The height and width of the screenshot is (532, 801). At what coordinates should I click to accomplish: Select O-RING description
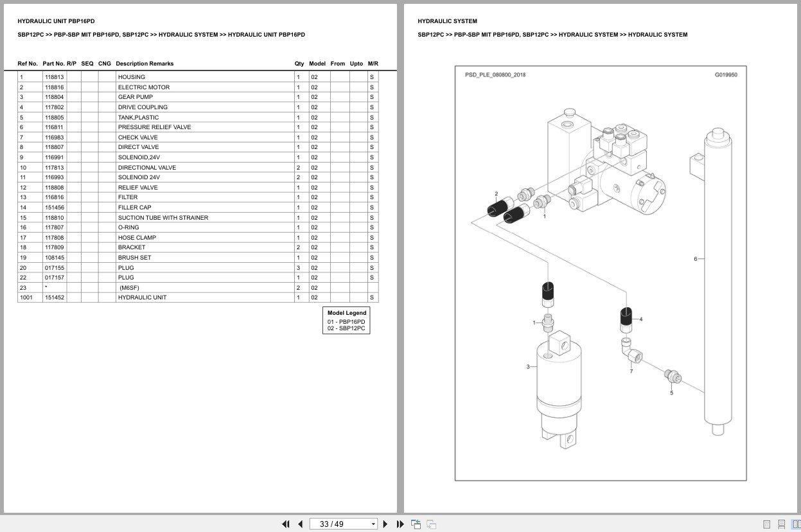tap(128, 227)
